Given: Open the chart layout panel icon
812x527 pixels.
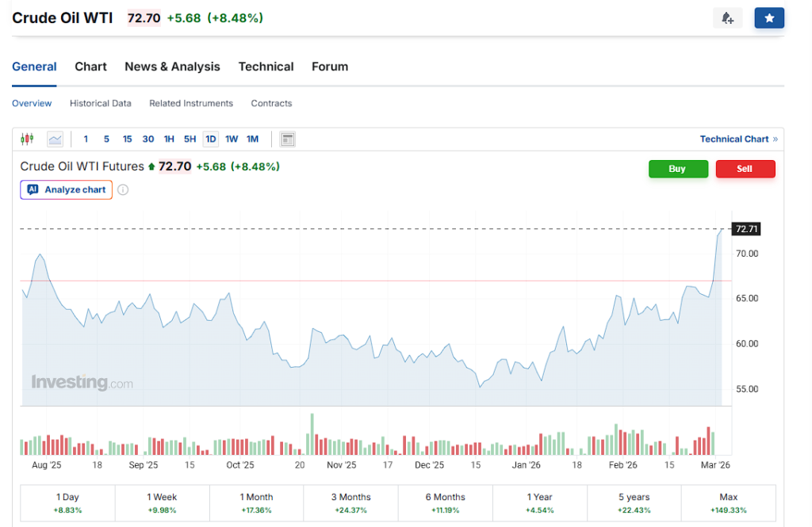Looking at the screenshot, I should click(x=287, y=139).
